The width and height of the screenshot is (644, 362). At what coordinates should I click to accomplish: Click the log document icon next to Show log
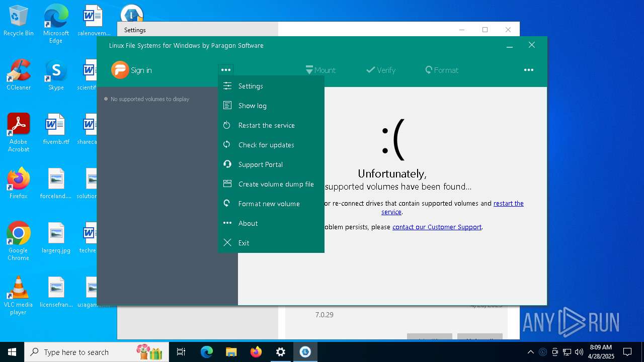click(x=227, y=106)
